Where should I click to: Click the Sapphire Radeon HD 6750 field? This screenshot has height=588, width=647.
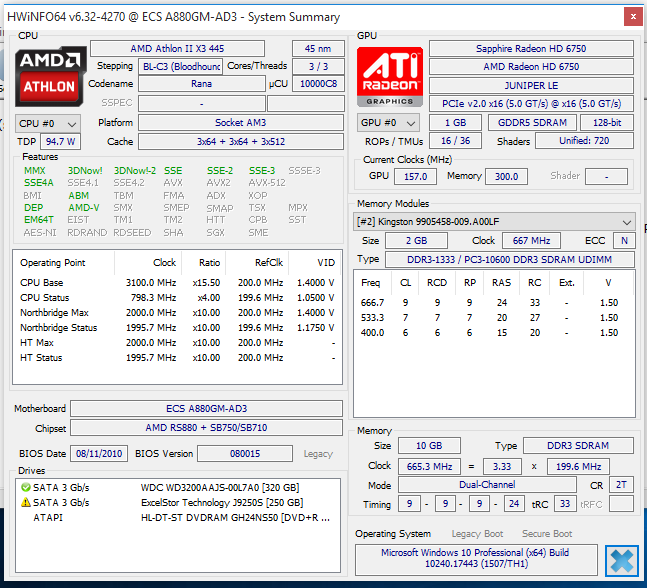coord(531,49)
